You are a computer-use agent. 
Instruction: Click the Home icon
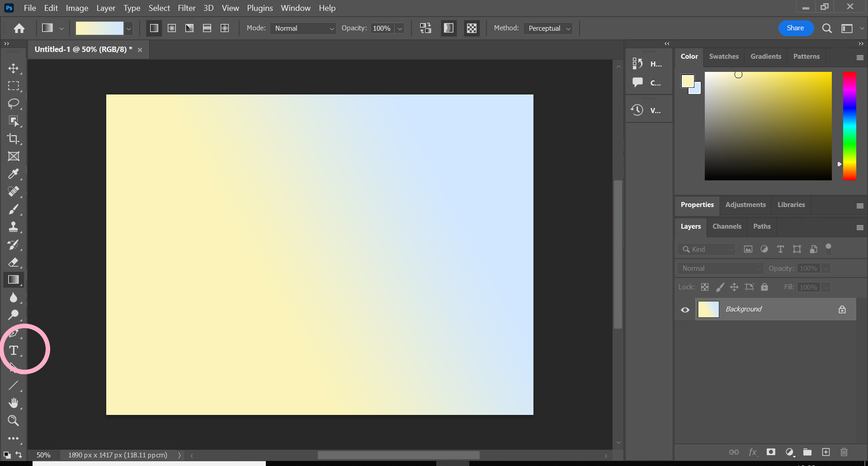pos(19,28)
